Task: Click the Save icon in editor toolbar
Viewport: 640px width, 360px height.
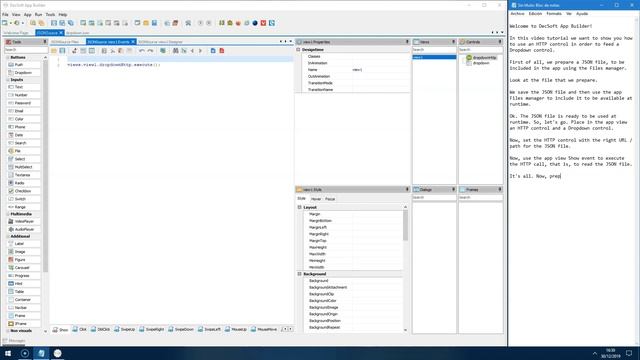Action: pyautogui.click(x=62, y=51)
